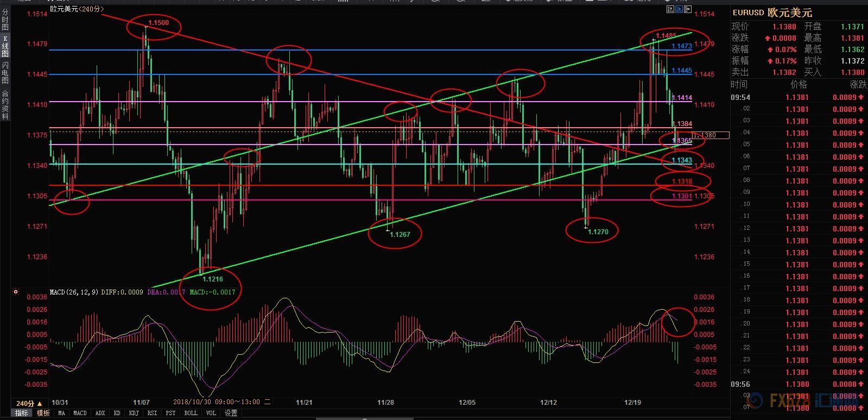Open the 设置 indicator settings
The height and width of the screenshot is (420, 868).
[231, 413]
